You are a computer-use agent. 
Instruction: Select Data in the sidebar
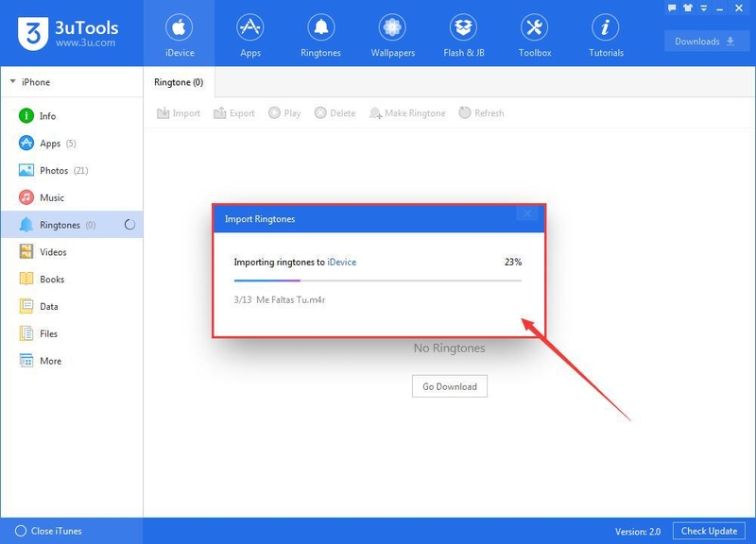tap(72, 306)
